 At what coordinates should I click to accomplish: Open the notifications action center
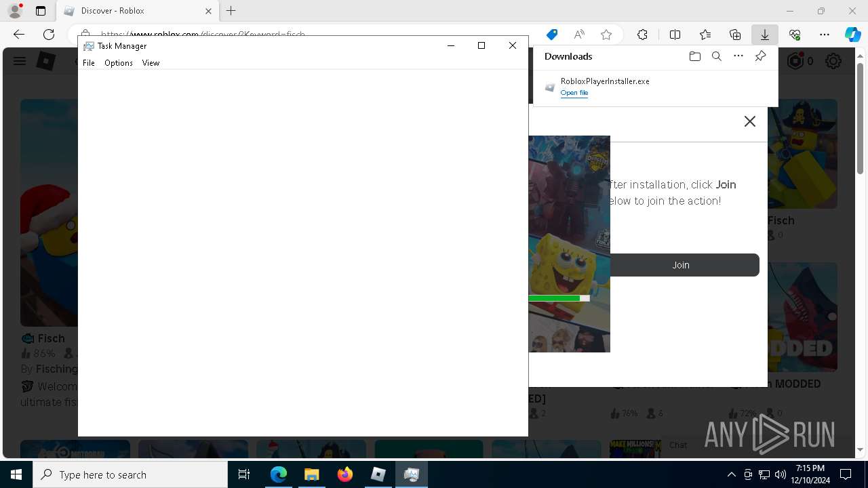[846, 474]
